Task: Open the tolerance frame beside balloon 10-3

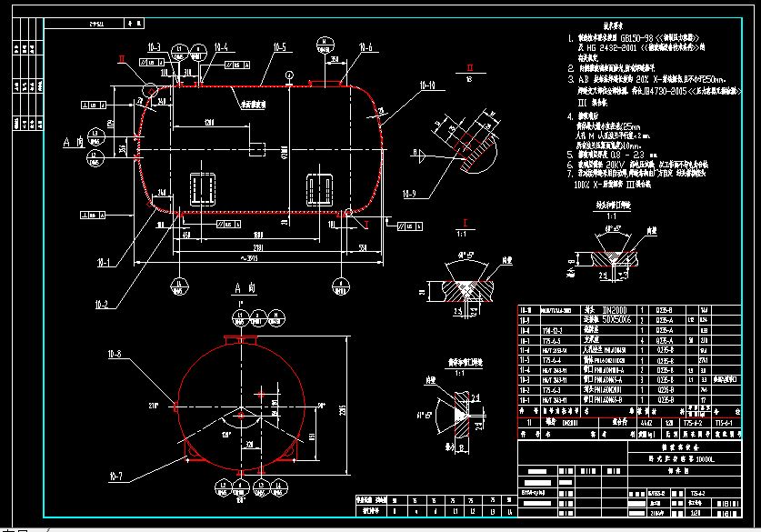Action: click(149, 62)
